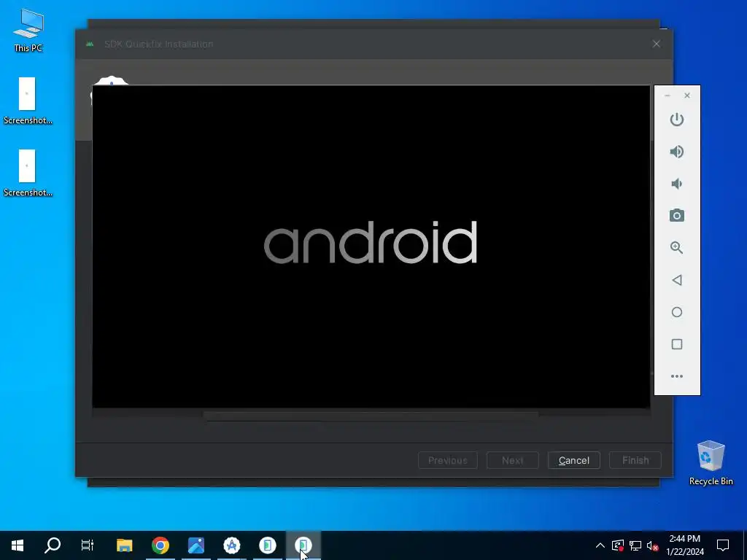
Task: Tap the emulator Back triangle button
Action: pyautogui.click(x=676, y=280)
